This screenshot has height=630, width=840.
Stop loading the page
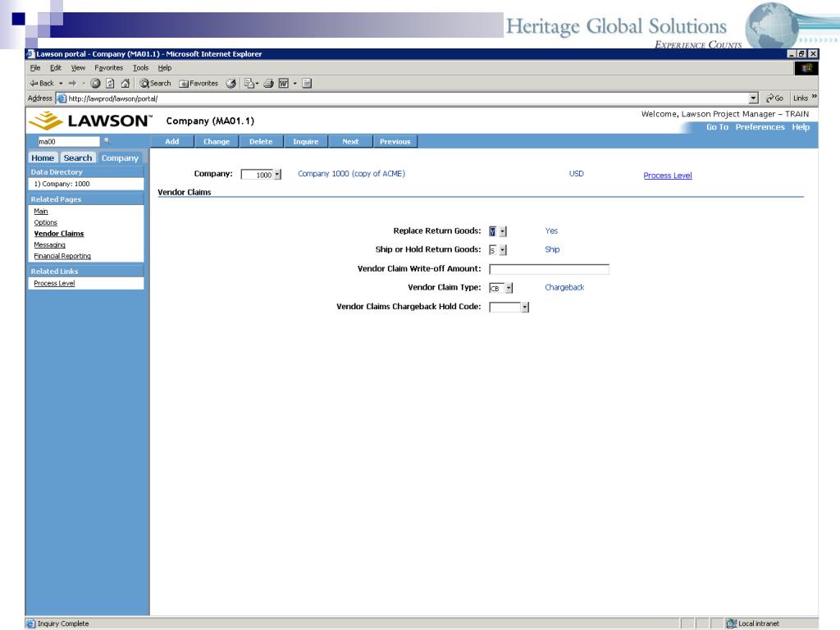point(95,83)
